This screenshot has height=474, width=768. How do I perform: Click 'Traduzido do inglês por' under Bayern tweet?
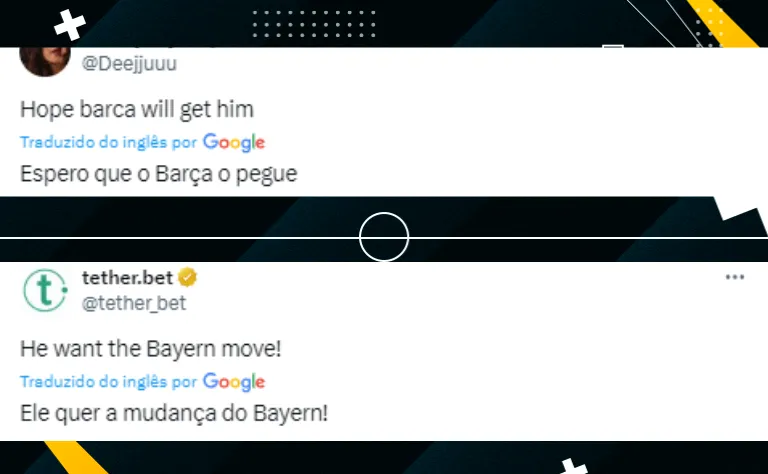pos(108,381)
